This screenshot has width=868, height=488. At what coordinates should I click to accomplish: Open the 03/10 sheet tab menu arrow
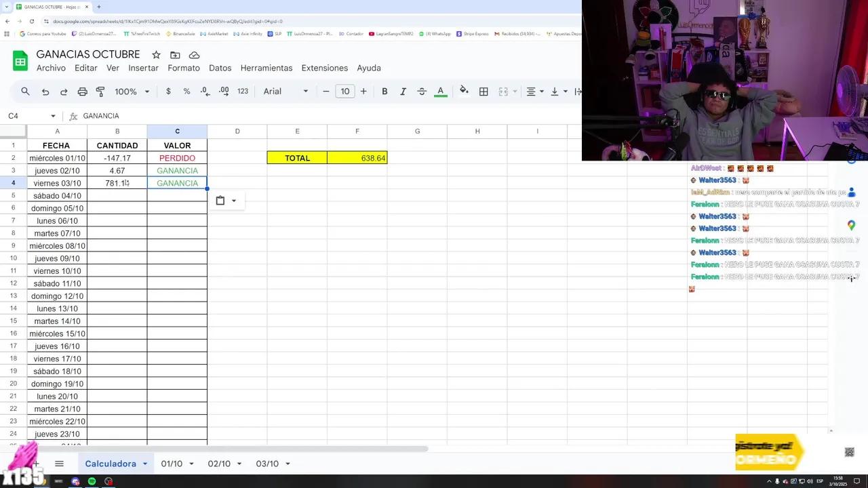pyautogui.click(x=288, y=464)
